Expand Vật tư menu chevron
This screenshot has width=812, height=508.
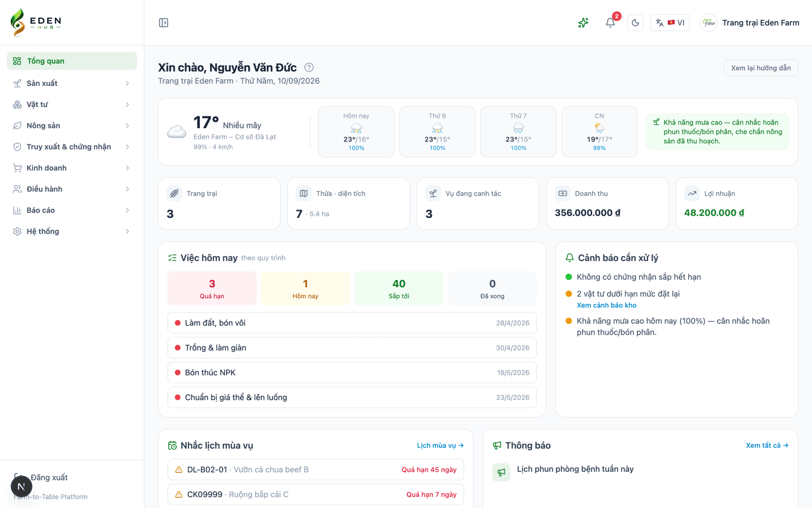(127, 105)
